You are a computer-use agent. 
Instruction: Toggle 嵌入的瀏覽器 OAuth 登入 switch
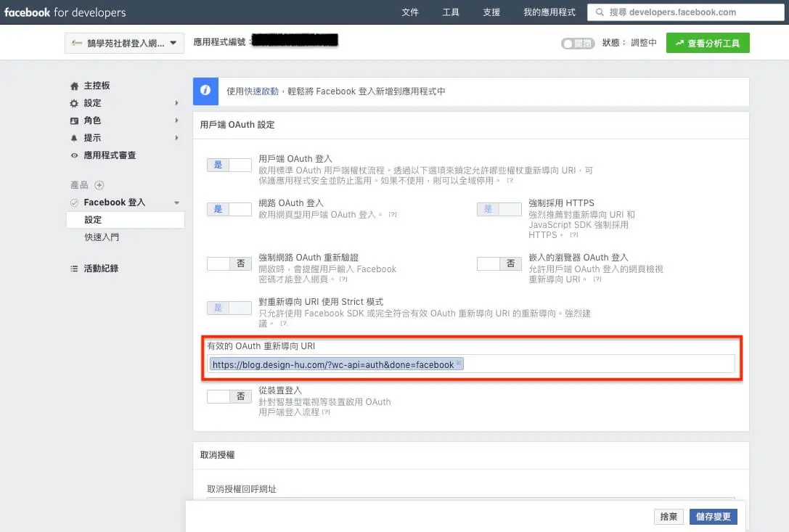tap(499, 263)
